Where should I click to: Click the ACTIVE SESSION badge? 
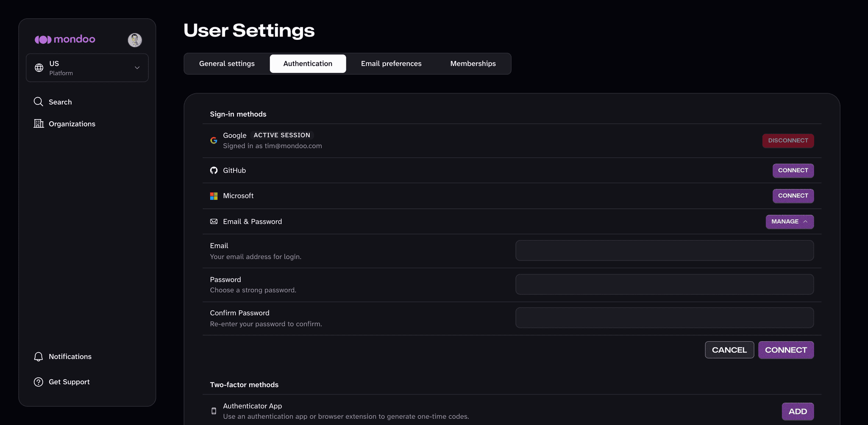pos(282,135)
